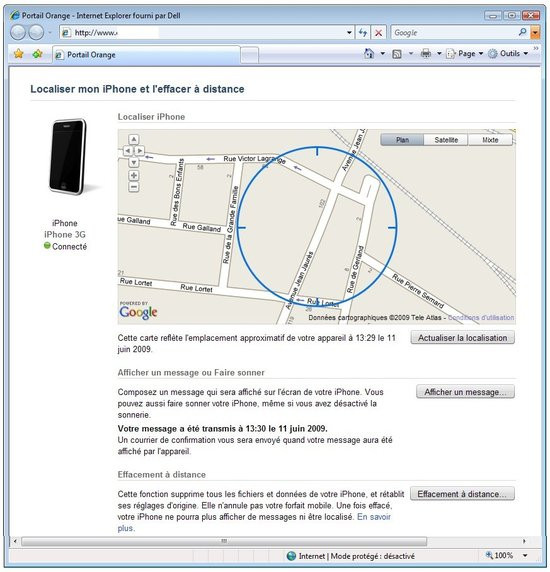
Task: Open the Outils menu
Action: tap(508, 54)
